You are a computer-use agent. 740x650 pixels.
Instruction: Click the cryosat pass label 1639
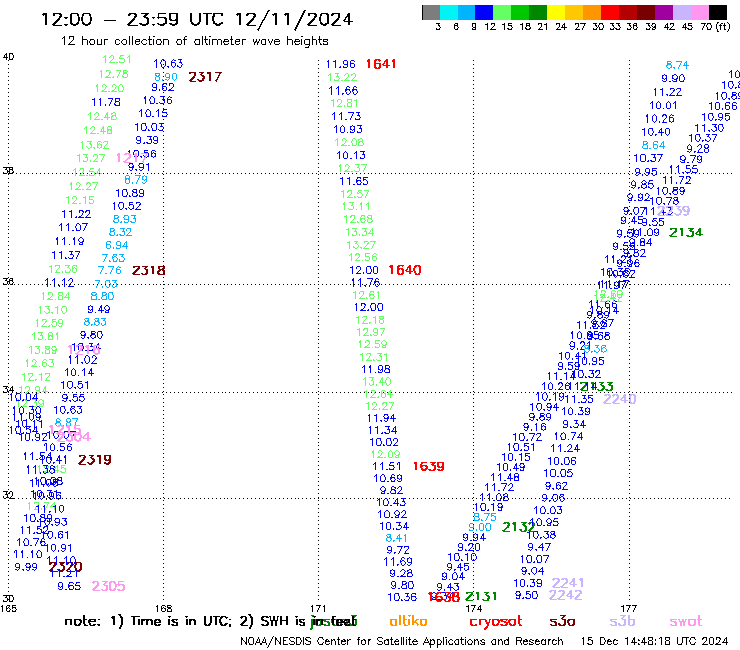tap(429, 466)
